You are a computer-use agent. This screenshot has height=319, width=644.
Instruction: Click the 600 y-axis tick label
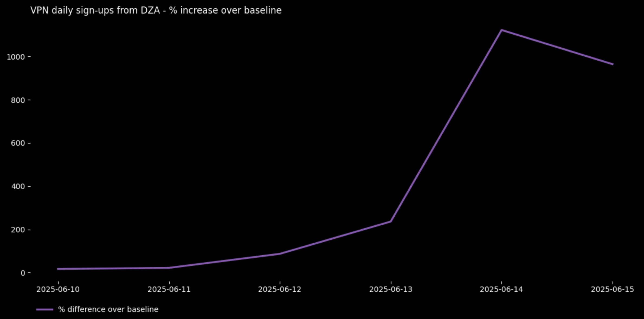click(x=18, y=143)
